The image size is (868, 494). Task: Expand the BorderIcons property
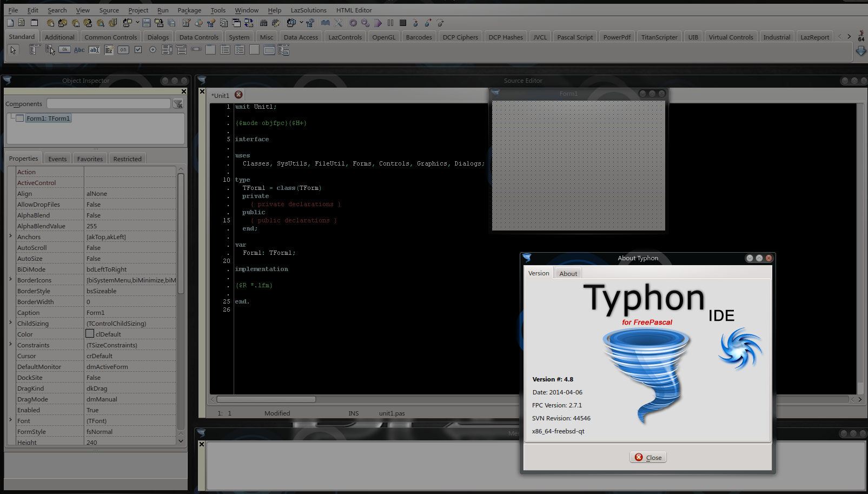point(10,279)
